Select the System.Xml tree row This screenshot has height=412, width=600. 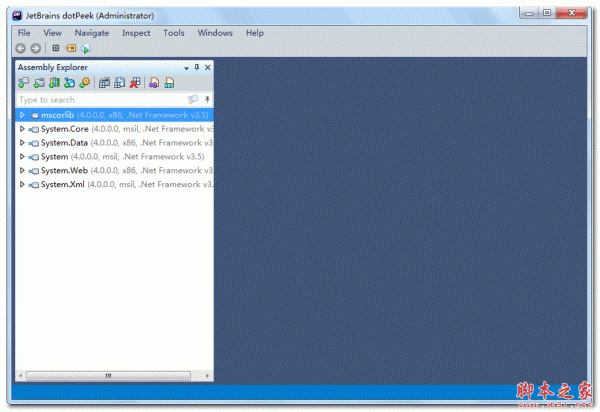tap(114, 184)
